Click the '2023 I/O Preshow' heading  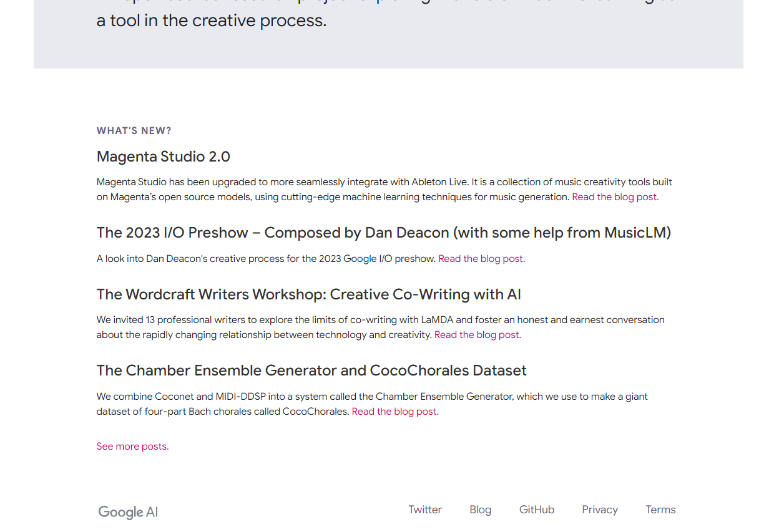[x=384, y=233]
